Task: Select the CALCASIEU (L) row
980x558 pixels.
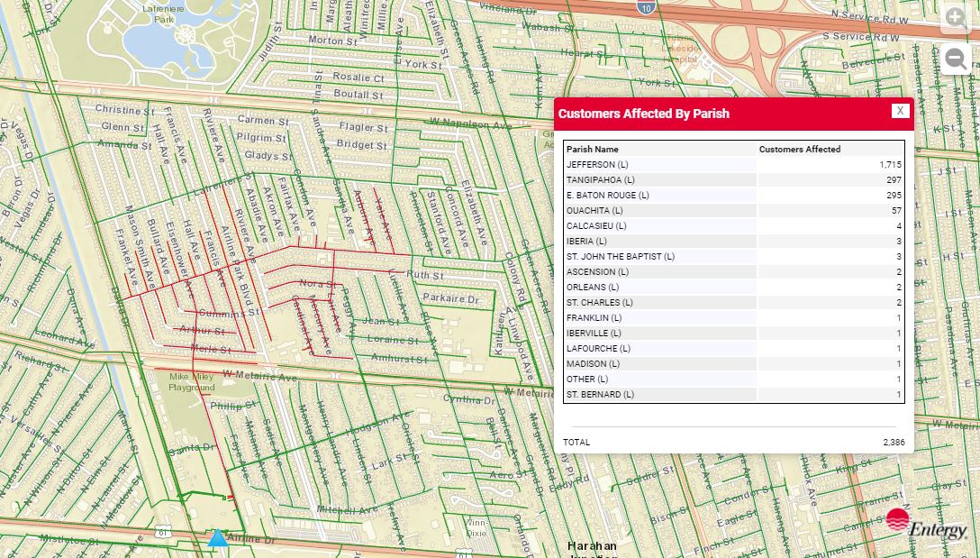Action: (734, 226)
